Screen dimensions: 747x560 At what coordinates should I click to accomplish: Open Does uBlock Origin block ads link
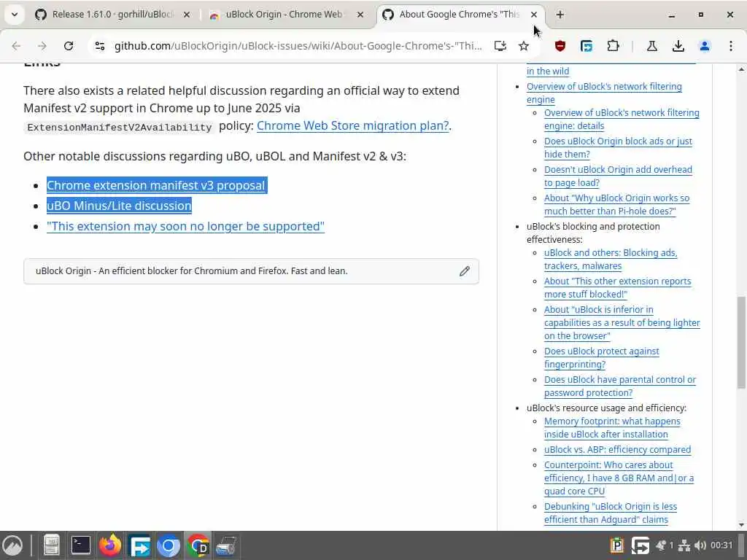[x=618, y=147]
